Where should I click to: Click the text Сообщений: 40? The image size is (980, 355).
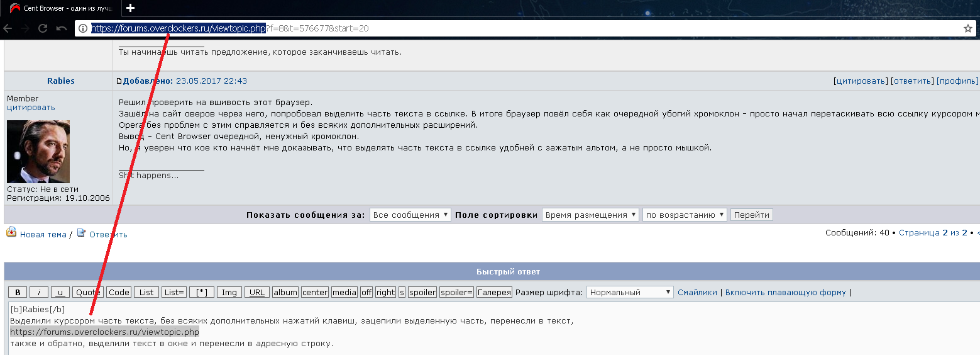point(857,232)
